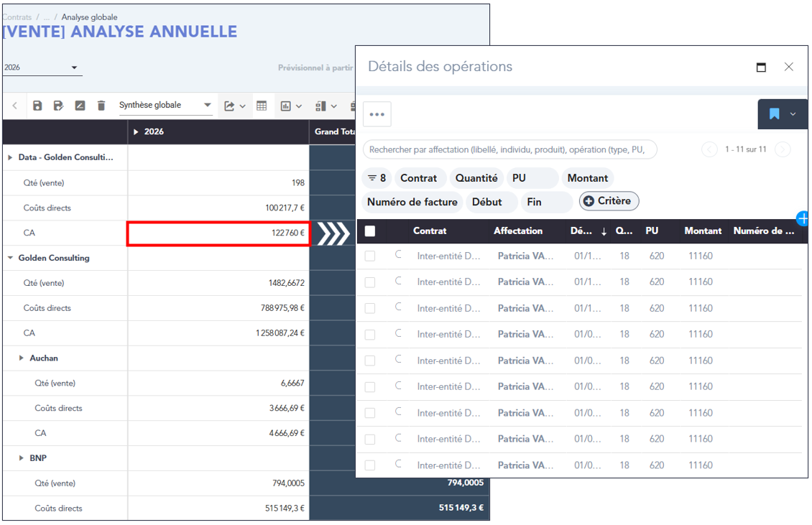The image size is (812, 525).
Task: Click the save-as icon with pencil
Action: pyautogui.click(x=59, y=106)
